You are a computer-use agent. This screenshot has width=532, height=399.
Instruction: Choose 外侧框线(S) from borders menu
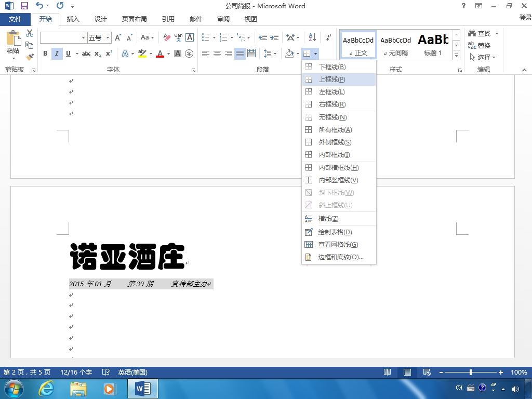coord(339,142)
